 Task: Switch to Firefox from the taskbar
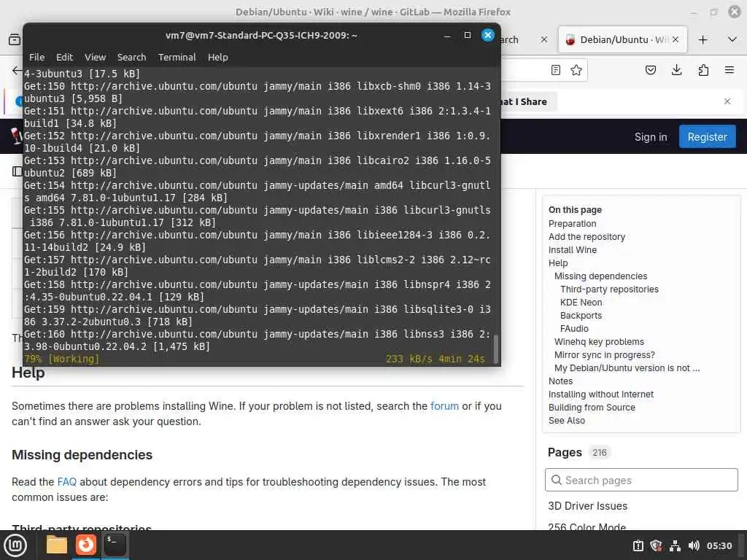pos(86,545)
